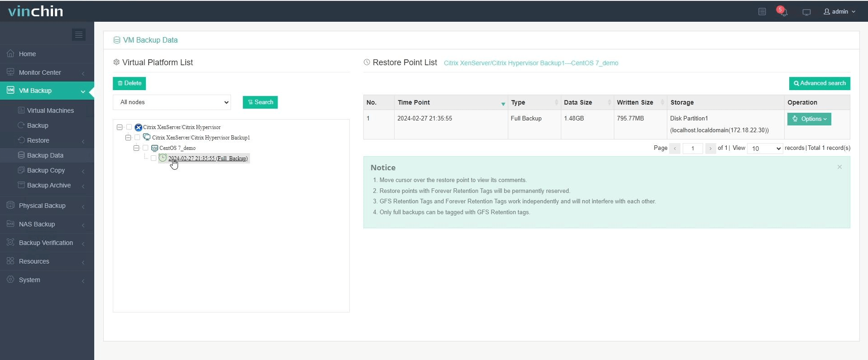The image size is (868, 360).
Task: Go to next page arrow
Action: (710, 148)
